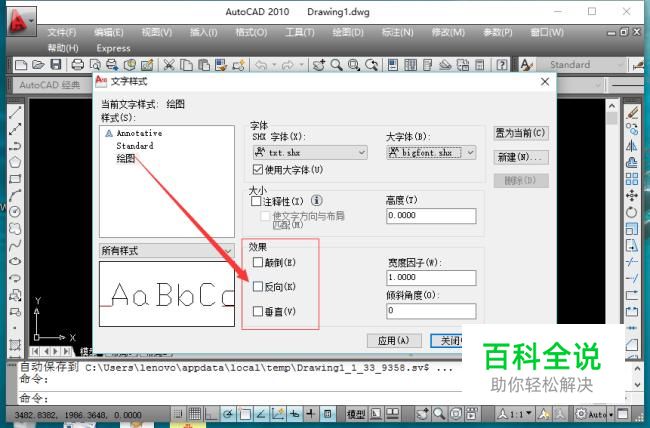Screen dimensions: 650x428
Task: Select the Arc draw tool
Action: (15, 195)
